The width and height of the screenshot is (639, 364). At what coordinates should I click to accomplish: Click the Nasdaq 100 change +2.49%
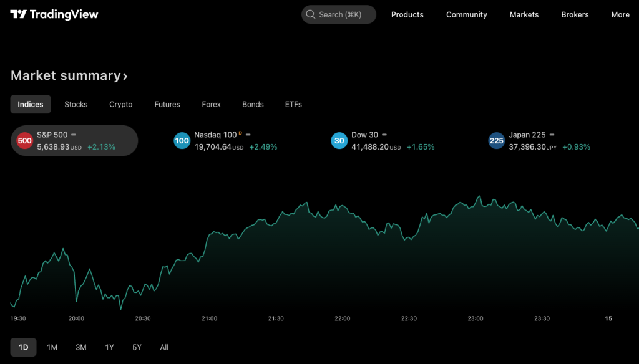click(x=263, y=147)
